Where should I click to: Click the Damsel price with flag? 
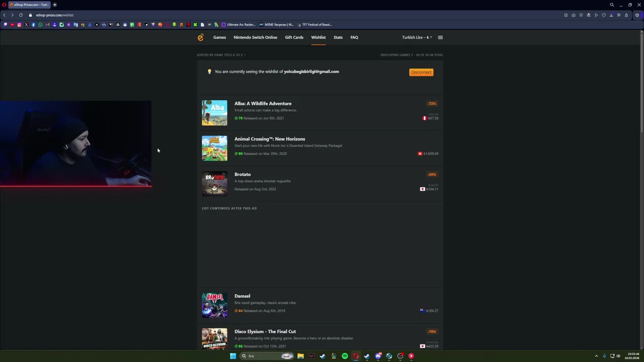429,311
